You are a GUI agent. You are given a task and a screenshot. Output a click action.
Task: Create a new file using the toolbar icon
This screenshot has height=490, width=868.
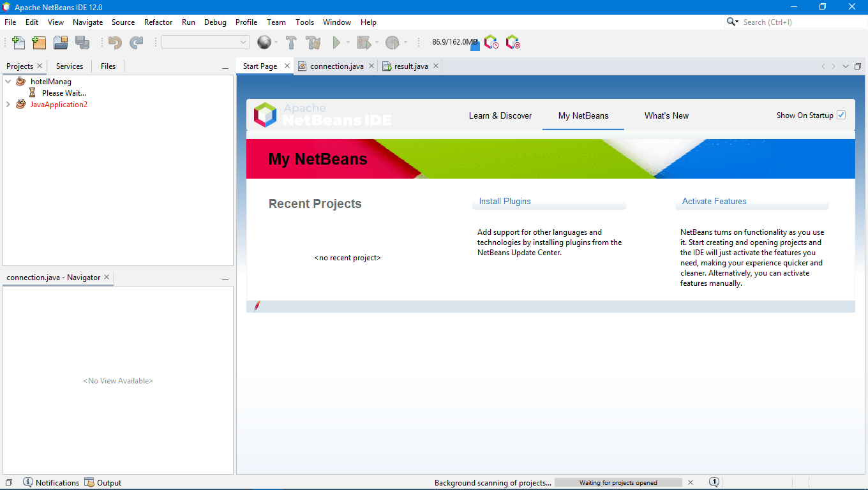[x=18, y=42]
